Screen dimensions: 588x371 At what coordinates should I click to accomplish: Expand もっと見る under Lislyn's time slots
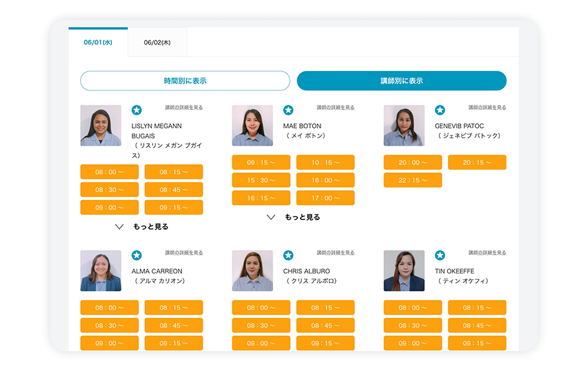[x=142, y=227]
